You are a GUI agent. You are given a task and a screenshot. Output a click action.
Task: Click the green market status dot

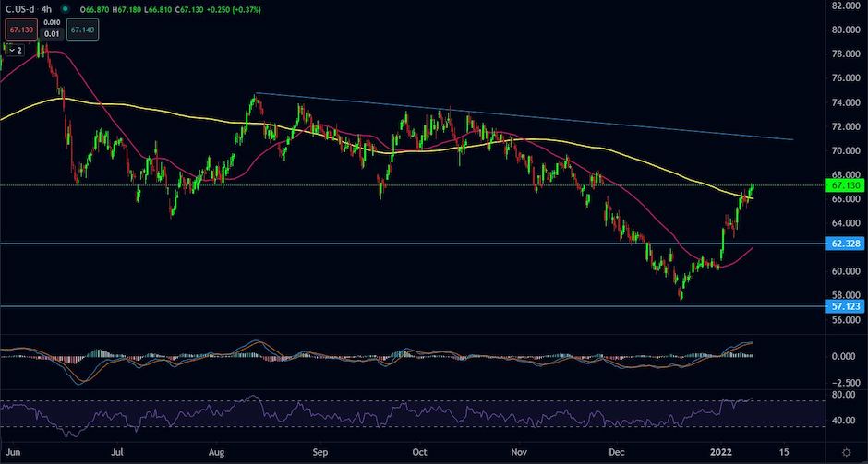pos(66,10)
